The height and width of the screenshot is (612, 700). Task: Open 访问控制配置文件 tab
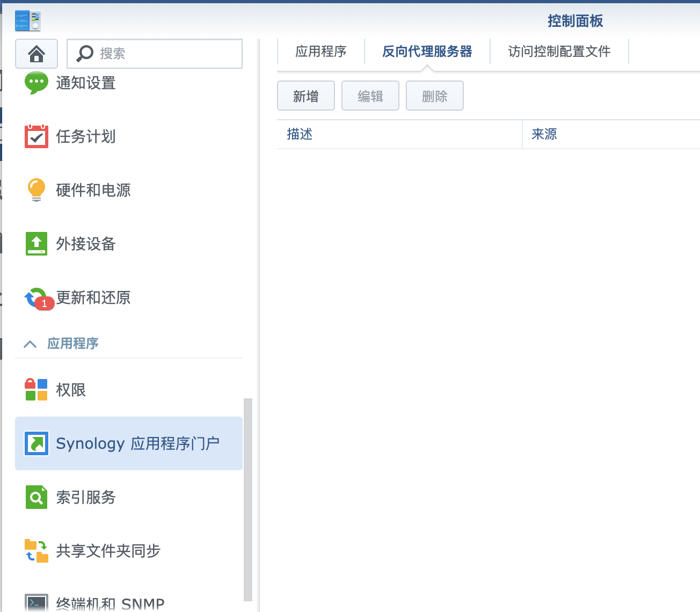coord(559,52)
